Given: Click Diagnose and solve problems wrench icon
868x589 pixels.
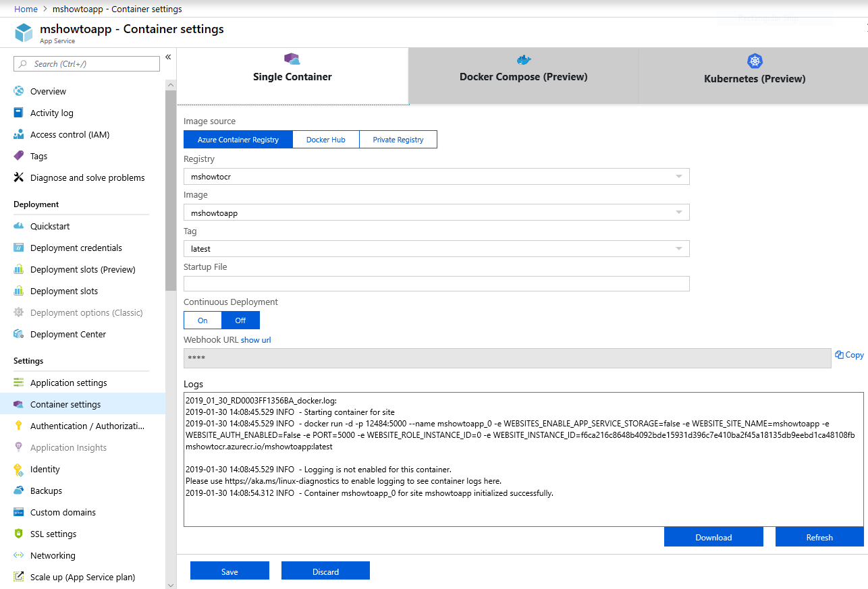Looking at the screenshot, I should (x=19, y=177).
